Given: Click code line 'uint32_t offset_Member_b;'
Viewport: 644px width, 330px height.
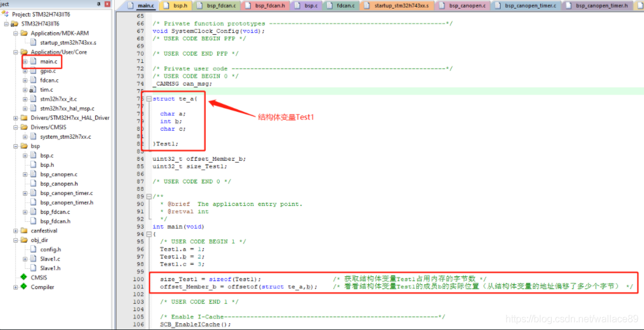Looking at the screenshot, I should (199, 159).
